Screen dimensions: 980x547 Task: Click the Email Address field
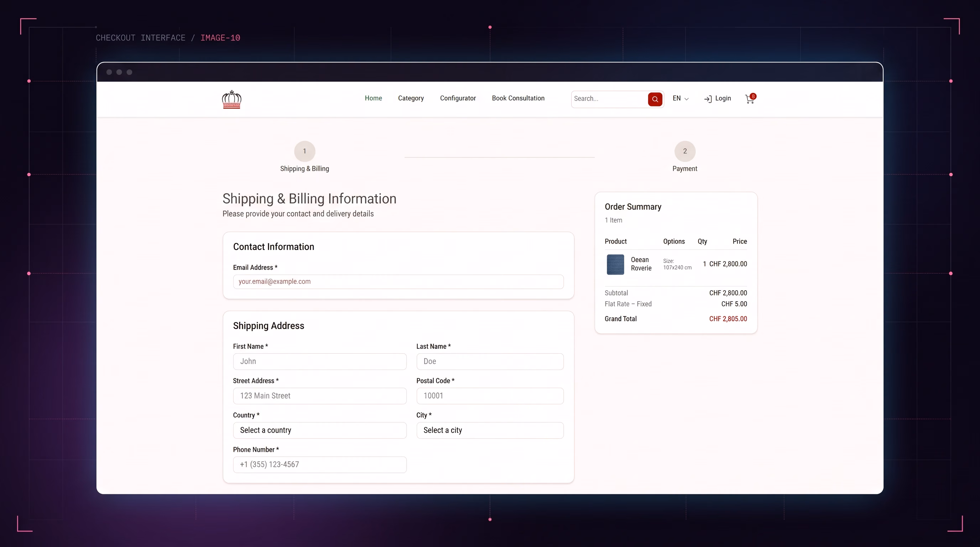click(x=398, y=281)
